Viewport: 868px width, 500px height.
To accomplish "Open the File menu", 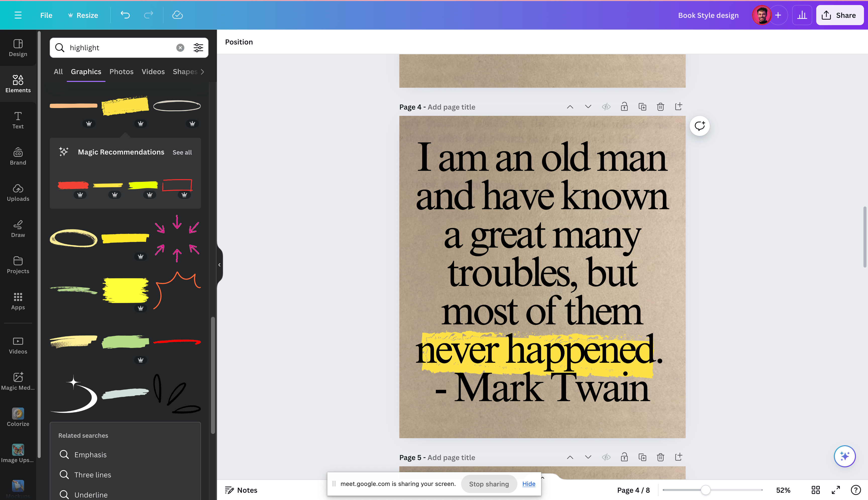I will point(46,15).
